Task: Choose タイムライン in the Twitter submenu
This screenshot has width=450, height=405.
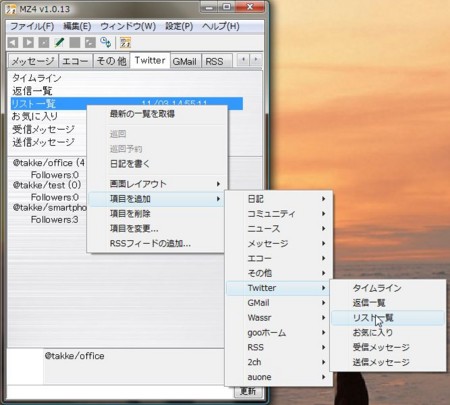Action: pyautogui.click(x=388, y=288)
